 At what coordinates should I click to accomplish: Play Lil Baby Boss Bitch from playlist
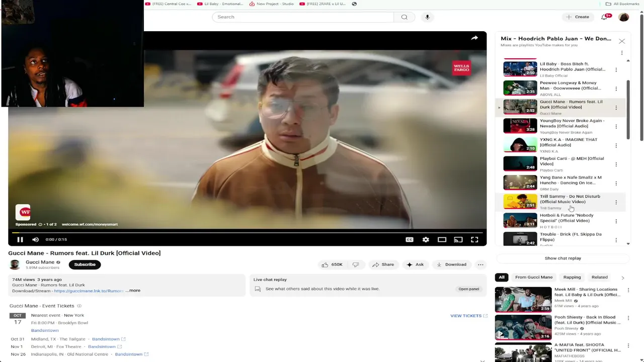[520, 69]
